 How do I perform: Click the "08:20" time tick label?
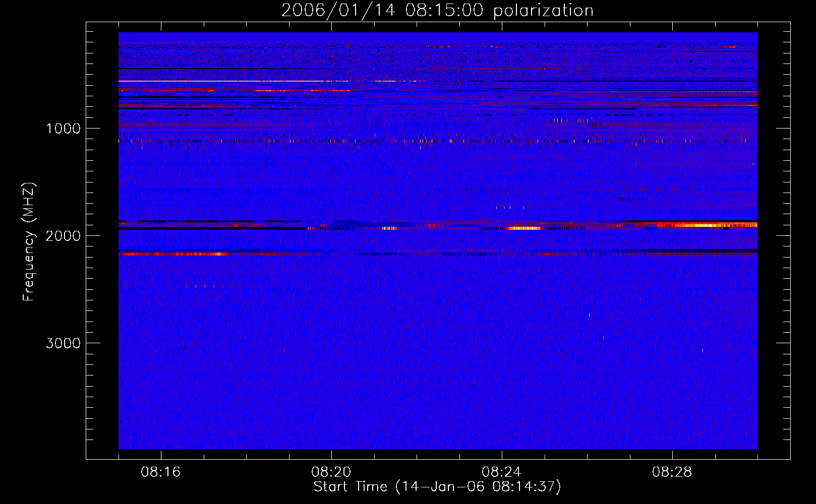point(331,472)
